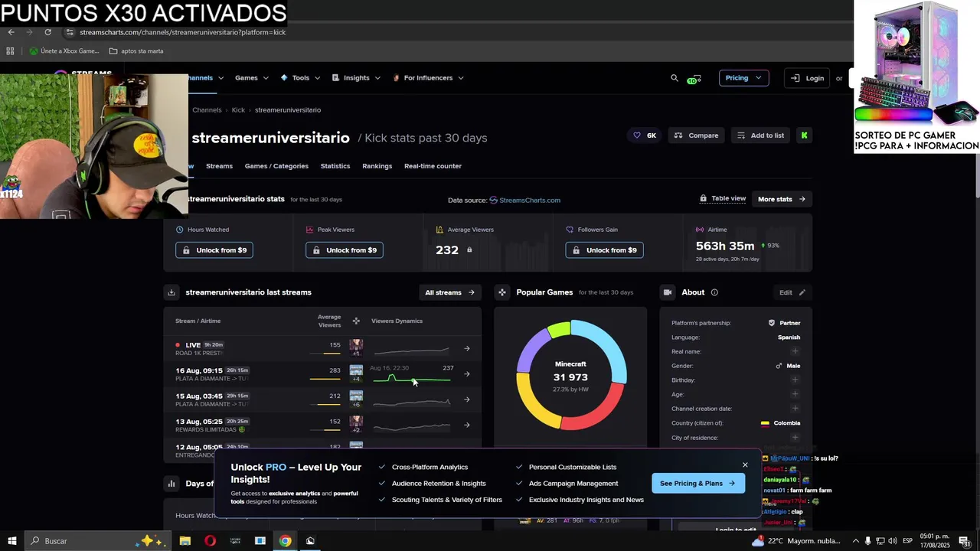980x551 pixels.
Task: Switch to the Statistics tab
Action: (335, 166)
